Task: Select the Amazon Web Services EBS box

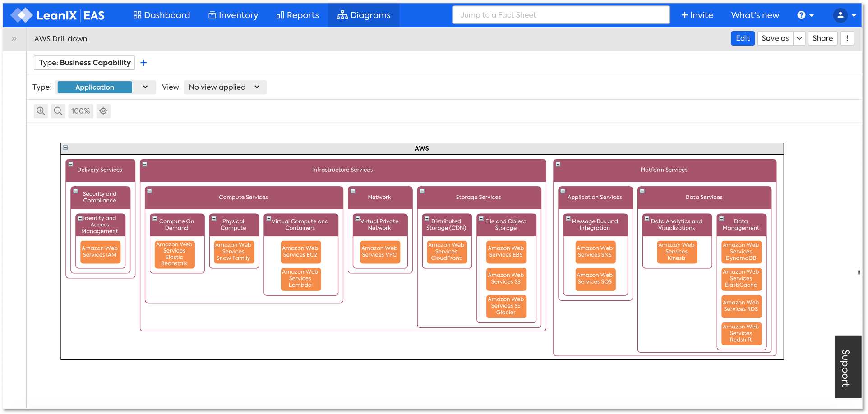Action: (x=506, y=252)
